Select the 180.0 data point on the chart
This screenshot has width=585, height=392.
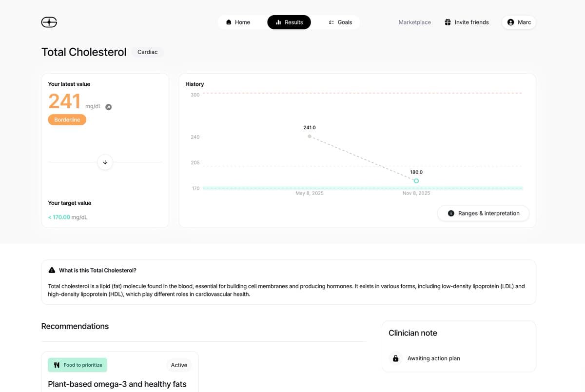(416, 181)
